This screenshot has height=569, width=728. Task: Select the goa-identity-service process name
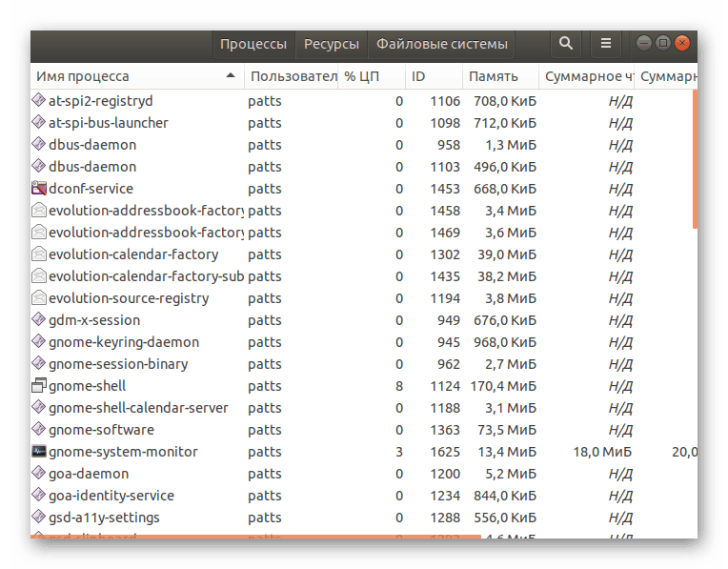[x=111, y=496]
